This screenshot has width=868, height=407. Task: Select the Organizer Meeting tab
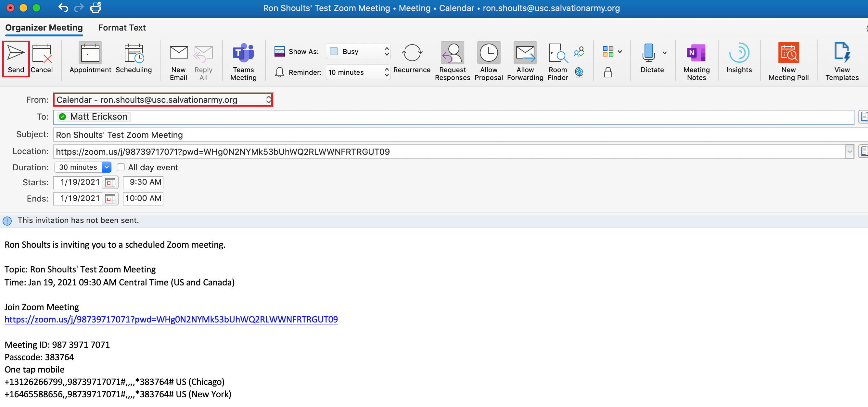[x=44, y=28]
